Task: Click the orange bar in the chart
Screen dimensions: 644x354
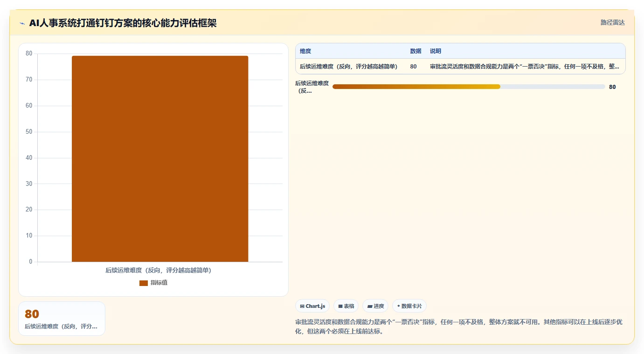Action: pyautogui.click(x=160, y=159)
